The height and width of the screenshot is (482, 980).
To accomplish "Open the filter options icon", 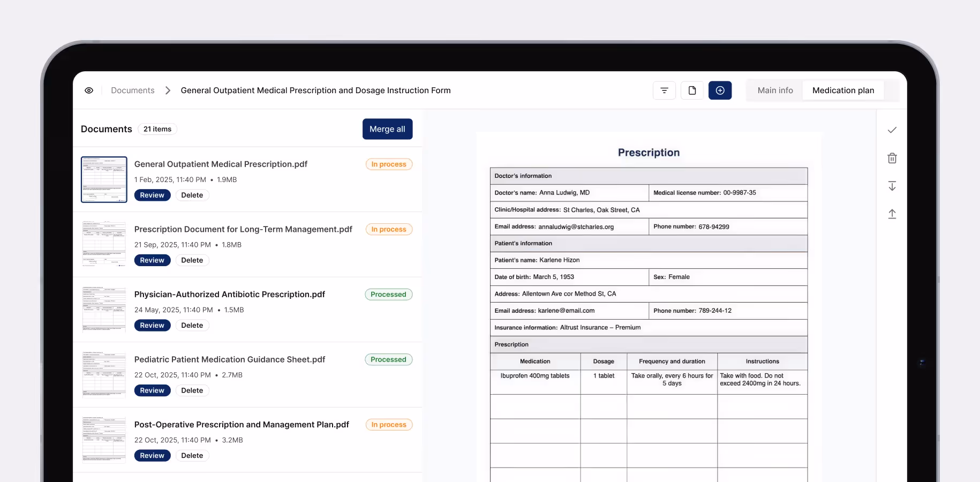I will point(664,91).
